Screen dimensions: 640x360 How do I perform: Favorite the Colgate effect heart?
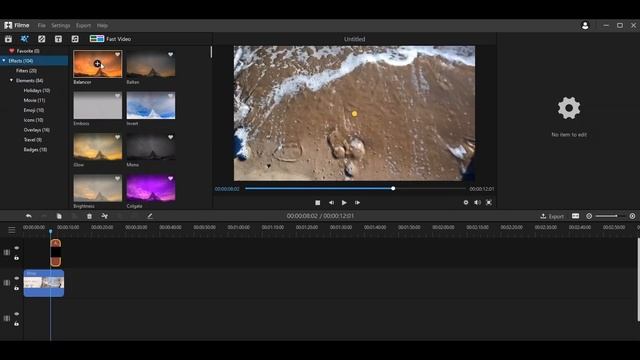[x=171, y=178]
